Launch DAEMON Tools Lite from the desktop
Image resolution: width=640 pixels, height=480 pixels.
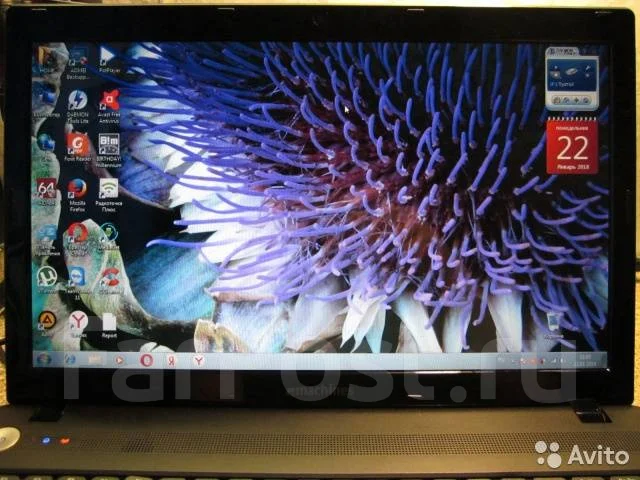point(77,107)
